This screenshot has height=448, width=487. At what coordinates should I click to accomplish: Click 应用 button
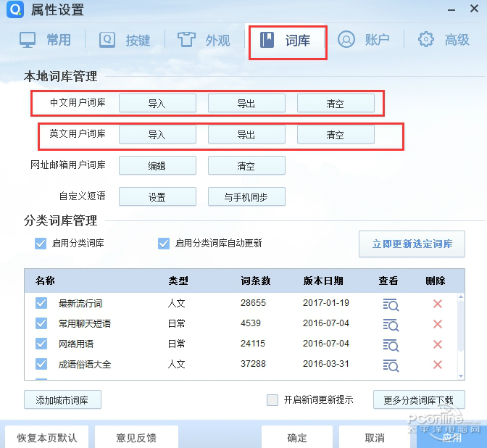451,437
